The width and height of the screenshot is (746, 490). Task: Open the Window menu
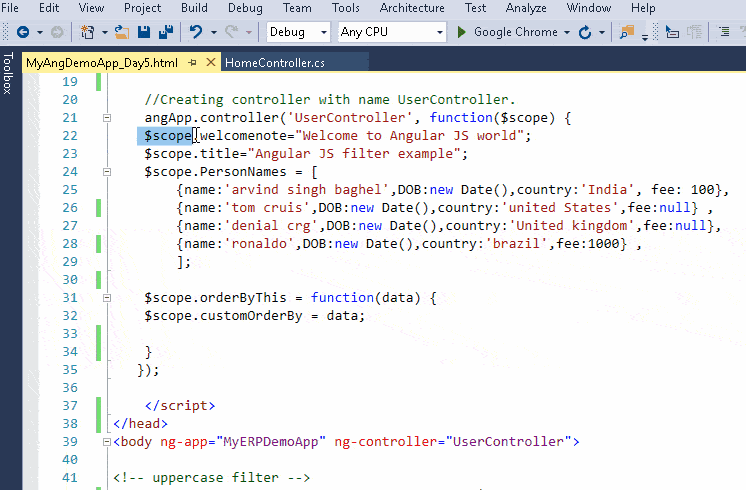click(x=589, y=8)
